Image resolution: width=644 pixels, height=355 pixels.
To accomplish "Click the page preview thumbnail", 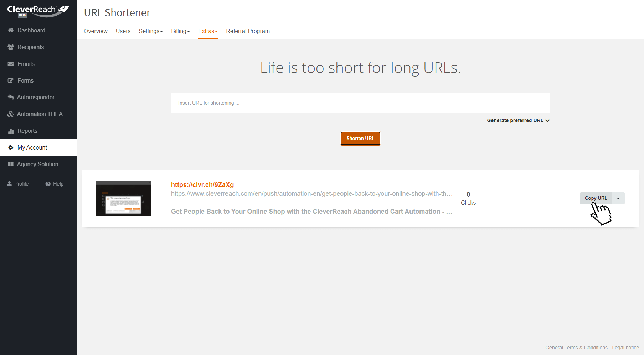I will tap(124, 198).
